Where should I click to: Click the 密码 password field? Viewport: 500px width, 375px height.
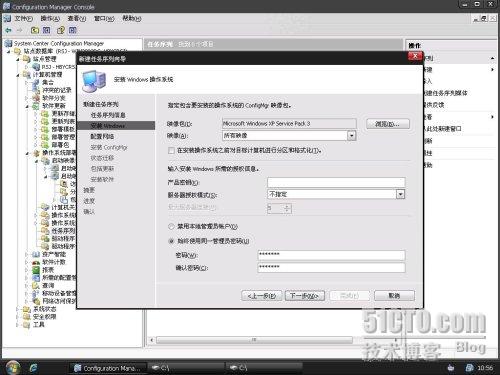[x=331, y=255]
